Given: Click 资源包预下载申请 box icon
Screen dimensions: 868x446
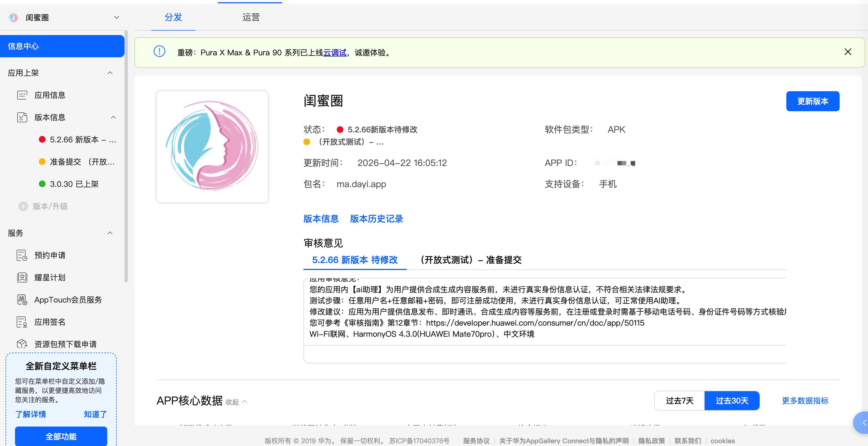Looking at the screenshot, I should pyautogui.click(x=22, y=344).
